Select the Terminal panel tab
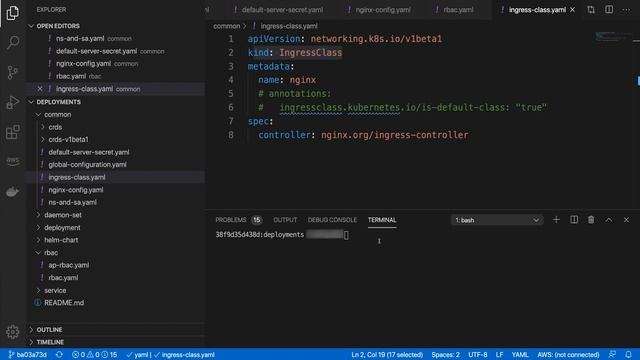Viewport: 640px width, 360px height. pyautogui.click(x=382, y=220)
